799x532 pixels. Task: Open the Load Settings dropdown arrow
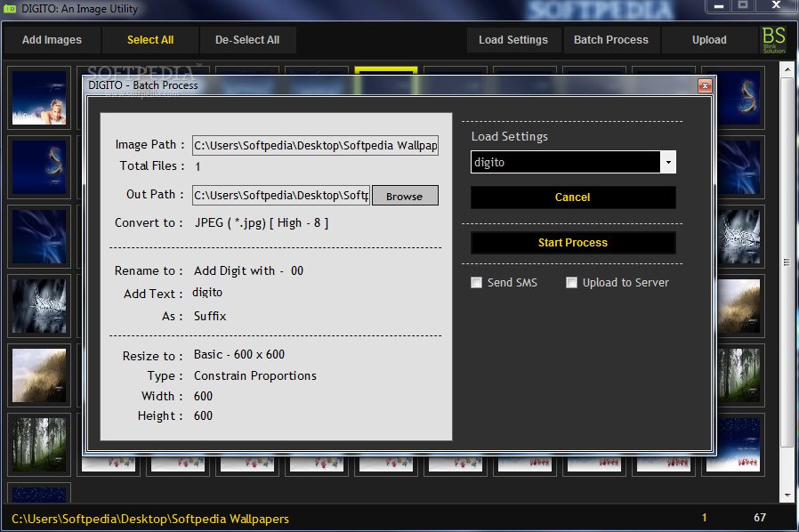(668, 163)
